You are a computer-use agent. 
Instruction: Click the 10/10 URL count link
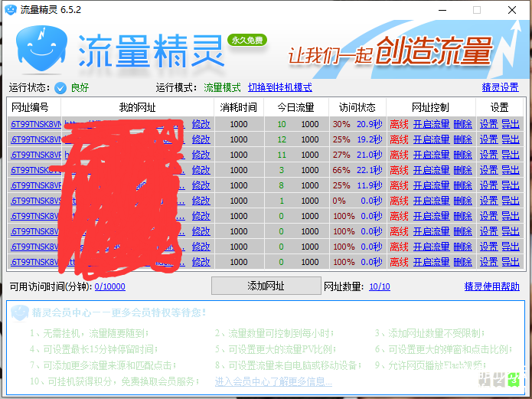[380, 286]
